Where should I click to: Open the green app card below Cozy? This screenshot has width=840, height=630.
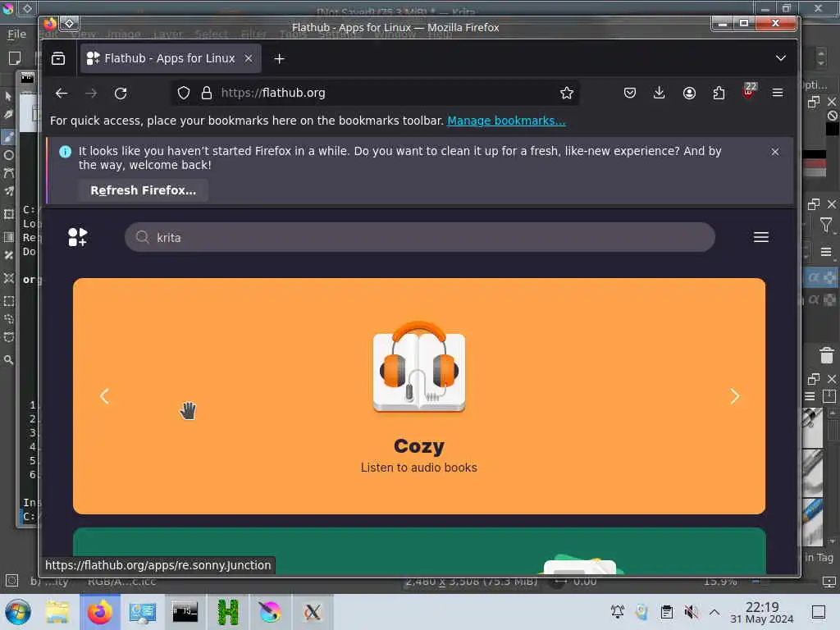(x=419, y=550)
